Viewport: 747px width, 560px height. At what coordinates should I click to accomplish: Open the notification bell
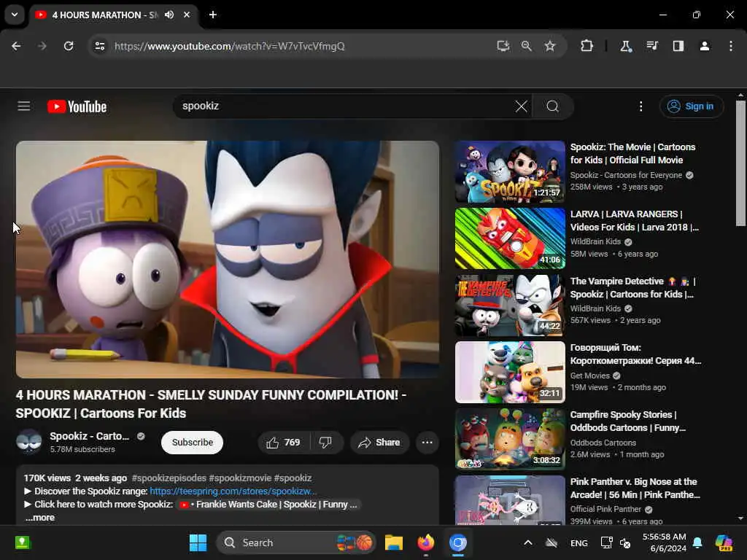697,542
